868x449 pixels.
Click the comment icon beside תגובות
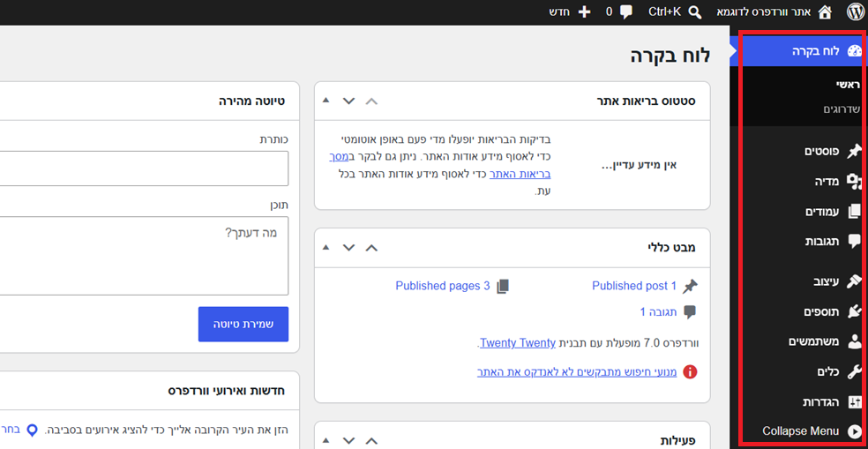(x=855, y=242)
